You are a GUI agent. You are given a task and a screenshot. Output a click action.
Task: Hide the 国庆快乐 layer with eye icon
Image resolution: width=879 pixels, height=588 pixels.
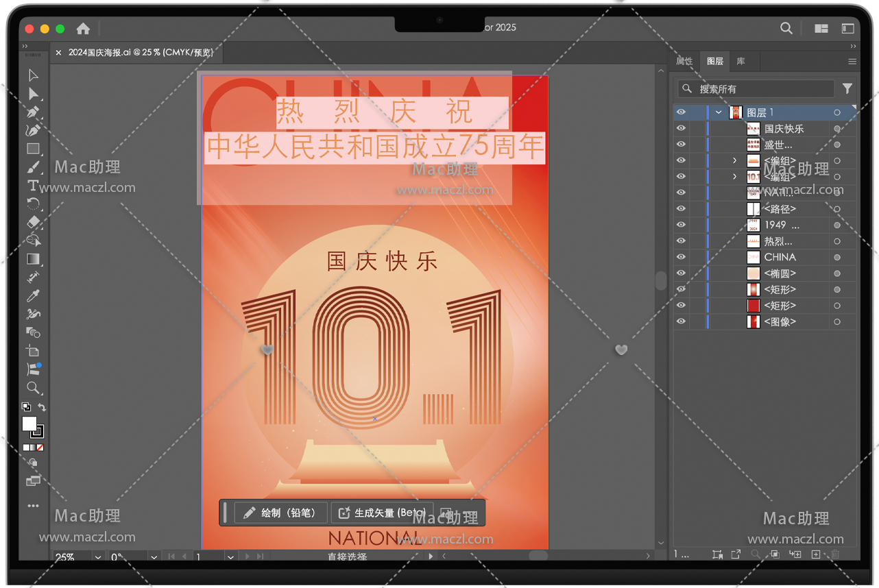pos(681,129)
